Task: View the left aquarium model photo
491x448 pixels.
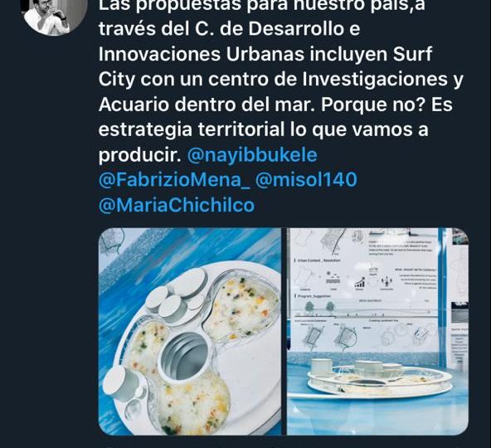Action: [190, 332]
